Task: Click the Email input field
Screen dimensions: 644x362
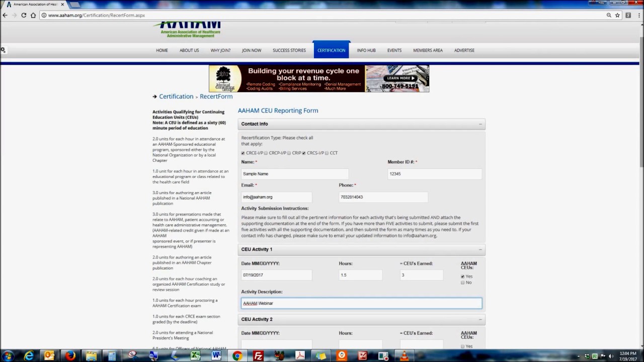Action: tap(276, 197)
